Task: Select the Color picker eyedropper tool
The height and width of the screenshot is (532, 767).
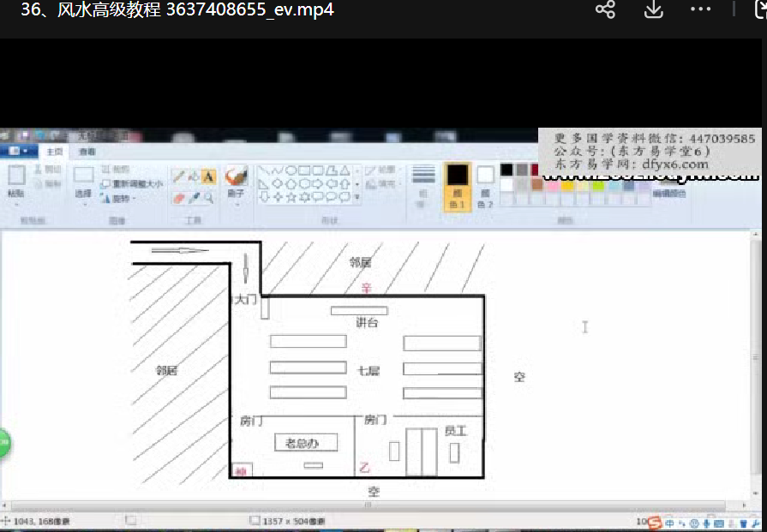Action: [x=194, y=197]
